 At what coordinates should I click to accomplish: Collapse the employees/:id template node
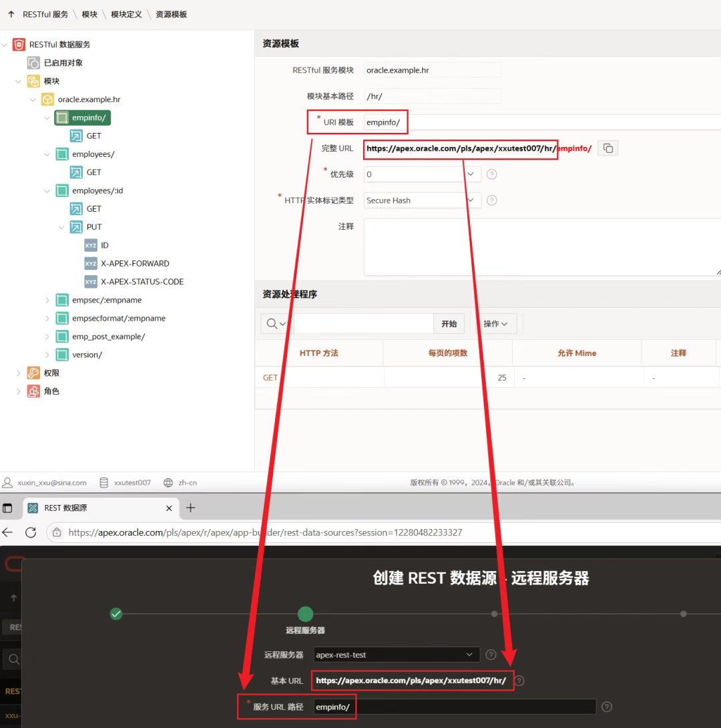(x=47, y=191)
